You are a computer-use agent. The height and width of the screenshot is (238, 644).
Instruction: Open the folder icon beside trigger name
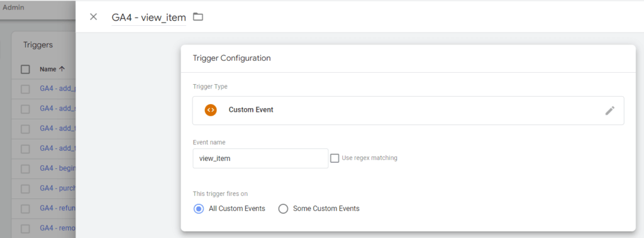[x=198, y=17]
